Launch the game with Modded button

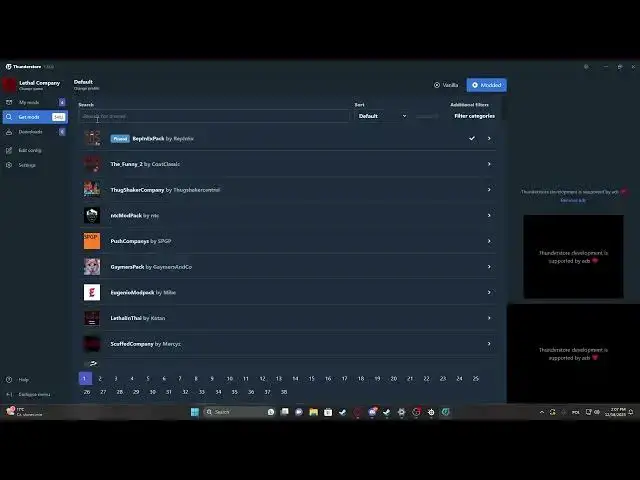point(486,85)
